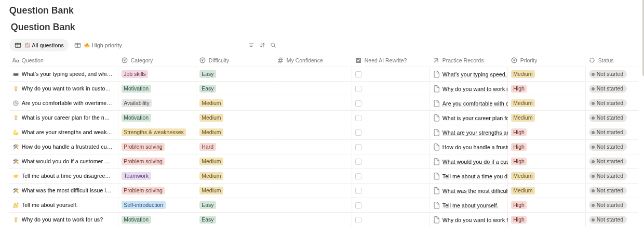Click lightbulb icon of work for us question
This screenshot has height=234, width=644.
(16, 220)
